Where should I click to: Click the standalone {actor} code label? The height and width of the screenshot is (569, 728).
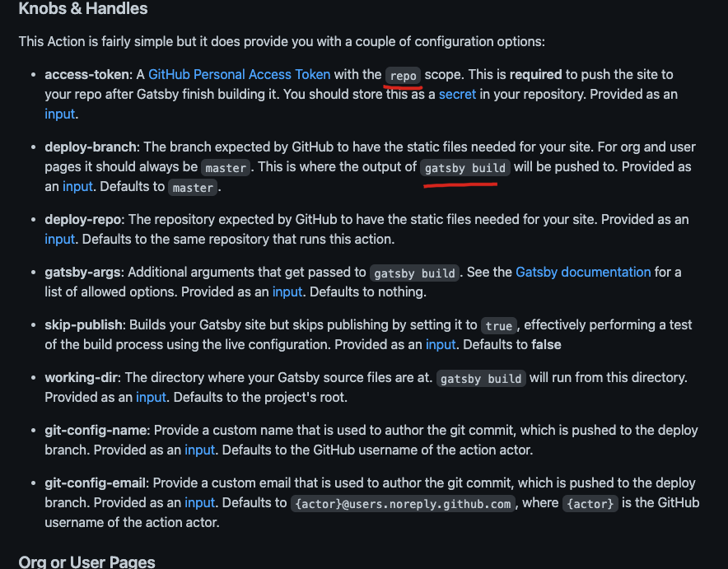click(x=590, y=504)
